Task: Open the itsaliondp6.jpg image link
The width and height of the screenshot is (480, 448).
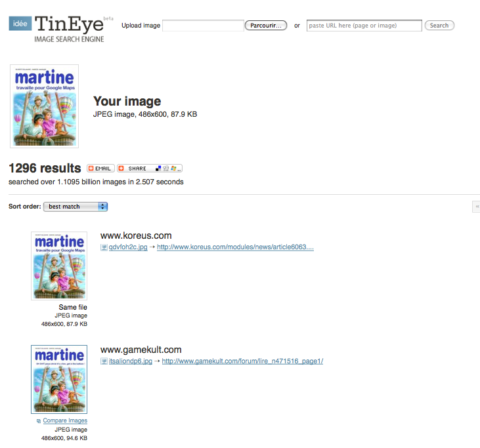Action: point(131,361)
